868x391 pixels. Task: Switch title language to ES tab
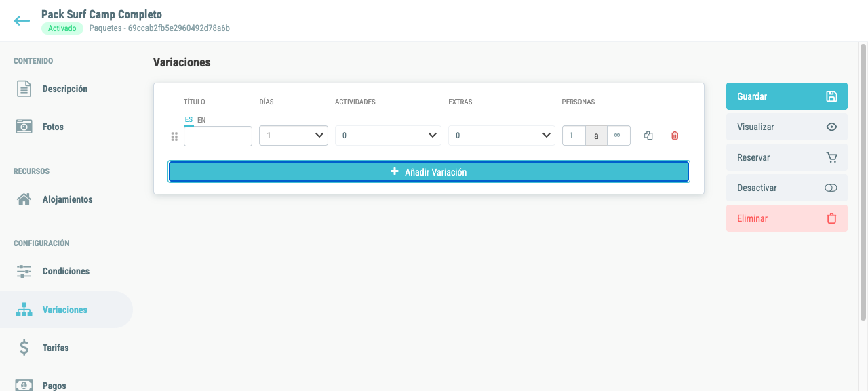[189, 120]
